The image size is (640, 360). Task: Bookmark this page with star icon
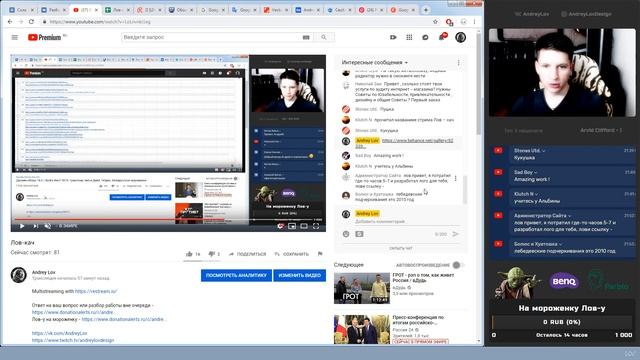click(435, 22)
